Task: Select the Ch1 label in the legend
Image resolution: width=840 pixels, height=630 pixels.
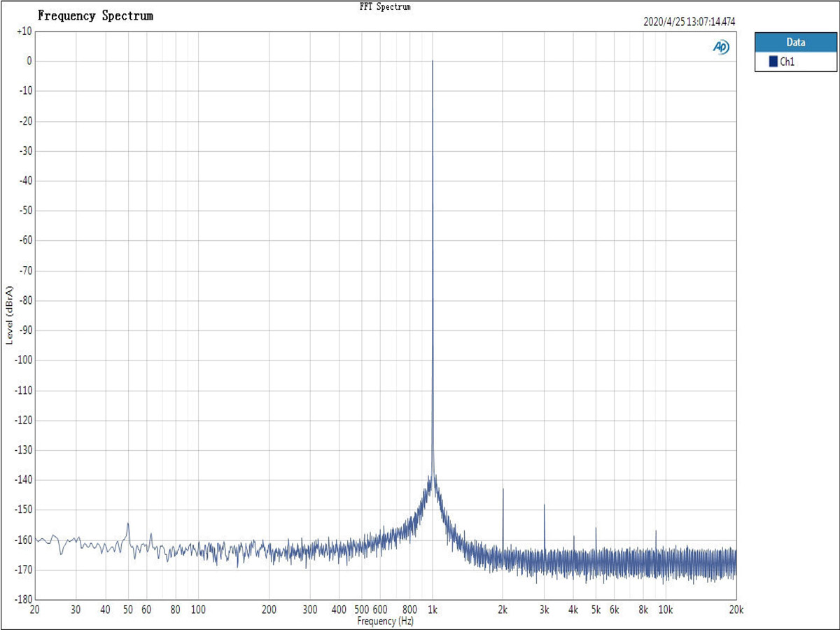Action: point(787,62)
